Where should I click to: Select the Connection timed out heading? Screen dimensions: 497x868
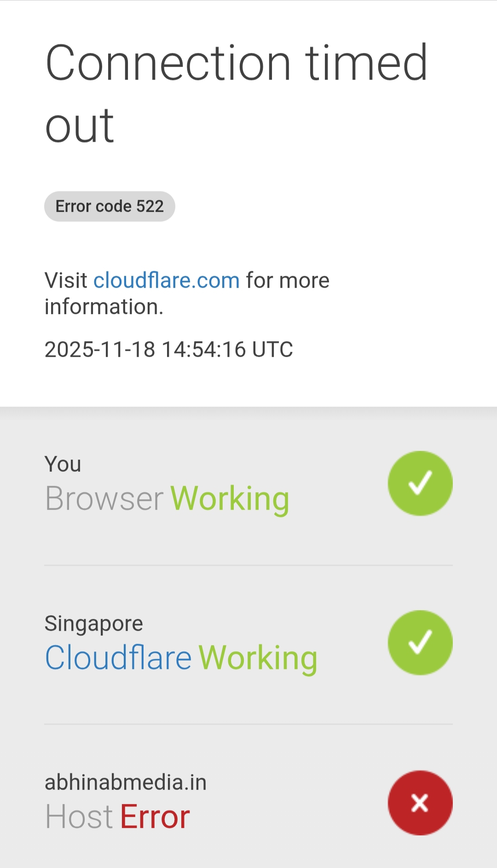(237, 93)
